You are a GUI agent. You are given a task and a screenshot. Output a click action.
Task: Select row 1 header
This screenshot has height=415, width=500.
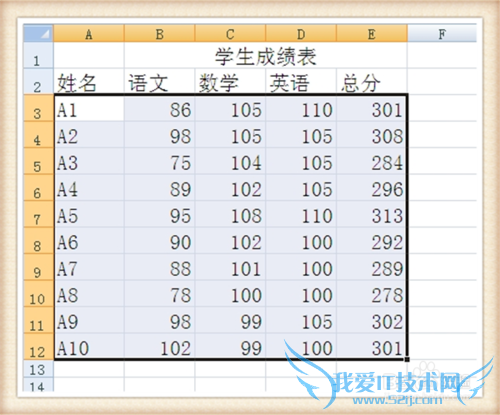point(38,56)
